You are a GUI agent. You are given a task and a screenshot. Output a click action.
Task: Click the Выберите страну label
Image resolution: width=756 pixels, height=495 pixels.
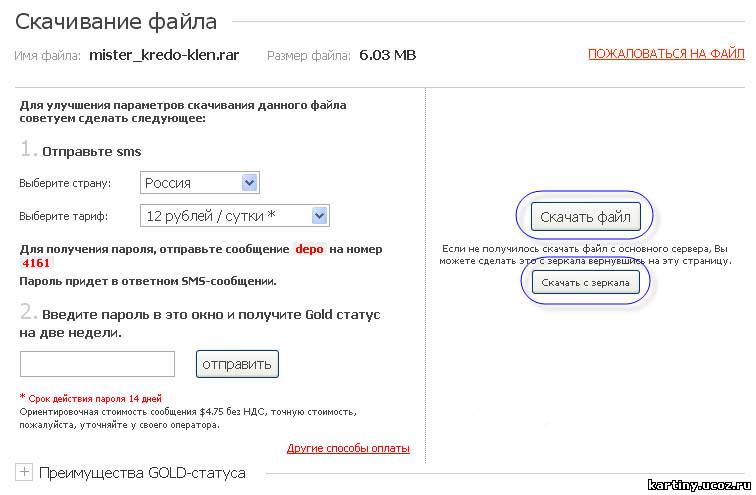65,183
